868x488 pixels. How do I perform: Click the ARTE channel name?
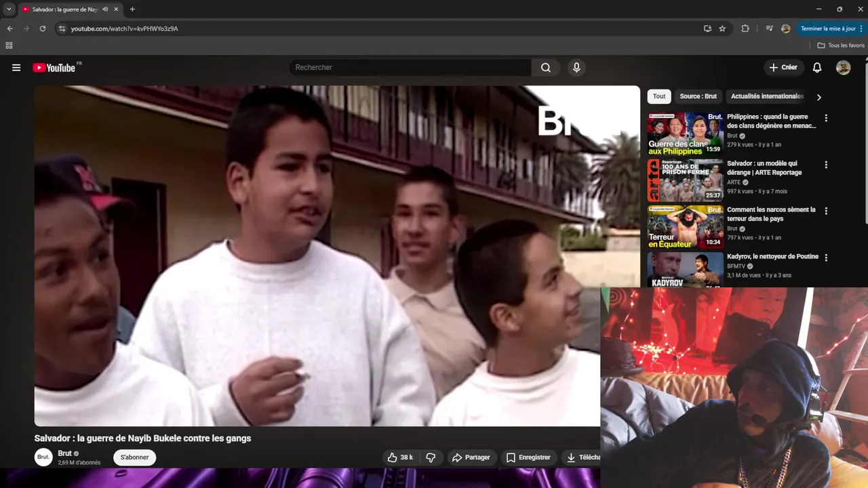pos(734,182)
